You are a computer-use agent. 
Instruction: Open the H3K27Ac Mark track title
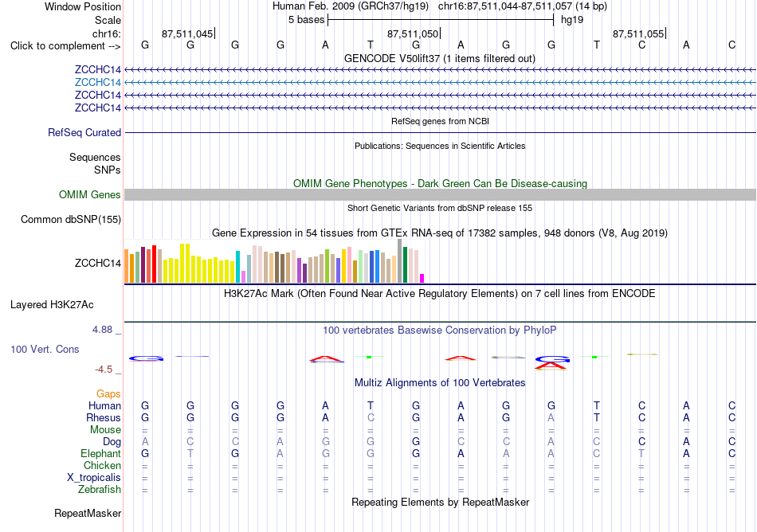439,294
